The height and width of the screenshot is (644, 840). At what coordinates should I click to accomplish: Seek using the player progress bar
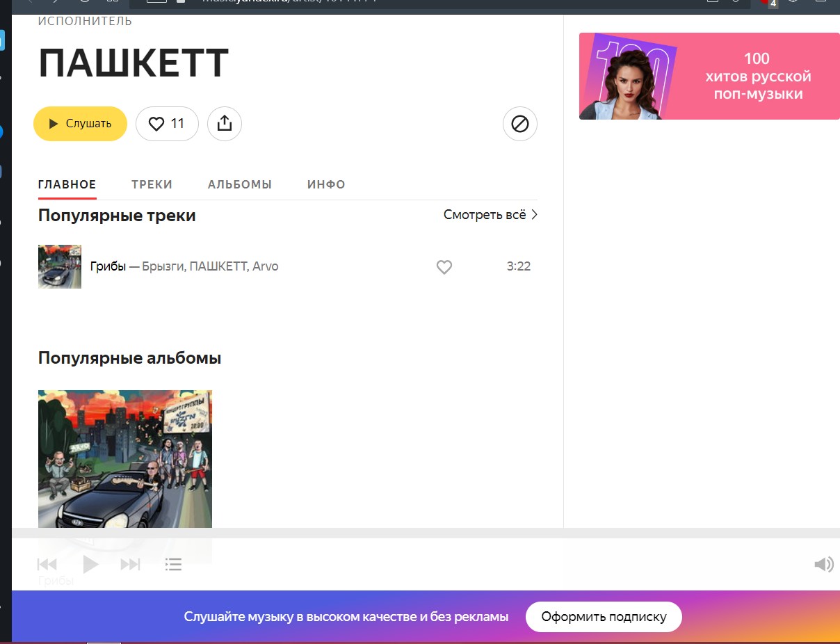click(x=426, y=533)
